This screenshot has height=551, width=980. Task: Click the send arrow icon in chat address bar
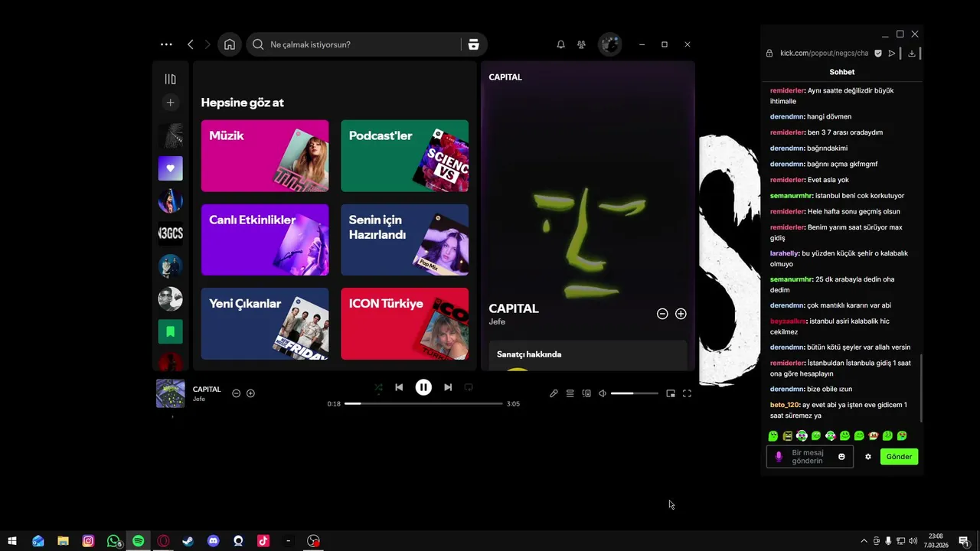pyautogui.click(x=892, y=54)
